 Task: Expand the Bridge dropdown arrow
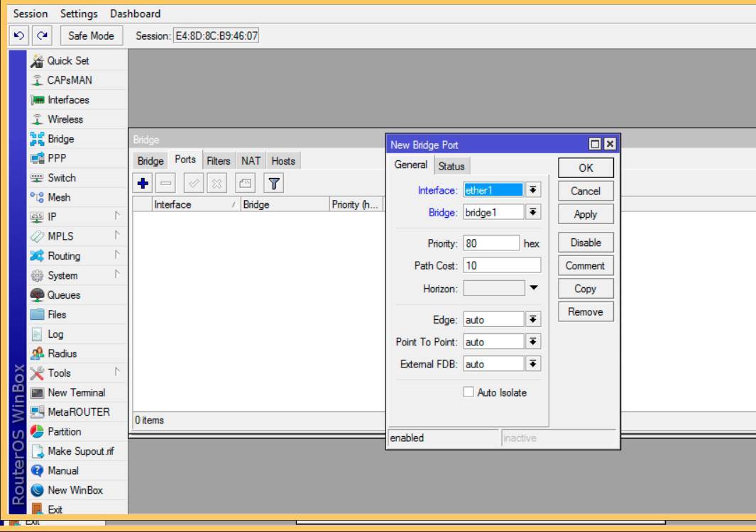coord(533,212)
